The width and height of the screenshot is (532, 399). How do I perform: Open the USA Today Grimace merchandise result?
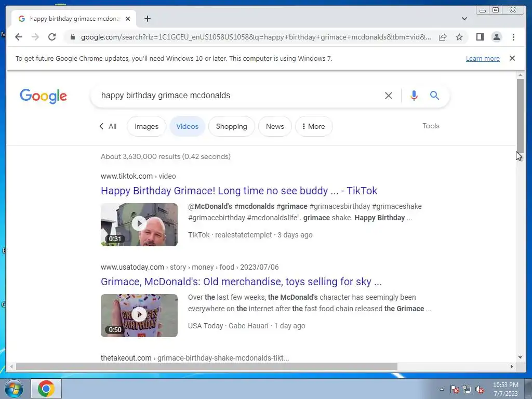[241, 282]
